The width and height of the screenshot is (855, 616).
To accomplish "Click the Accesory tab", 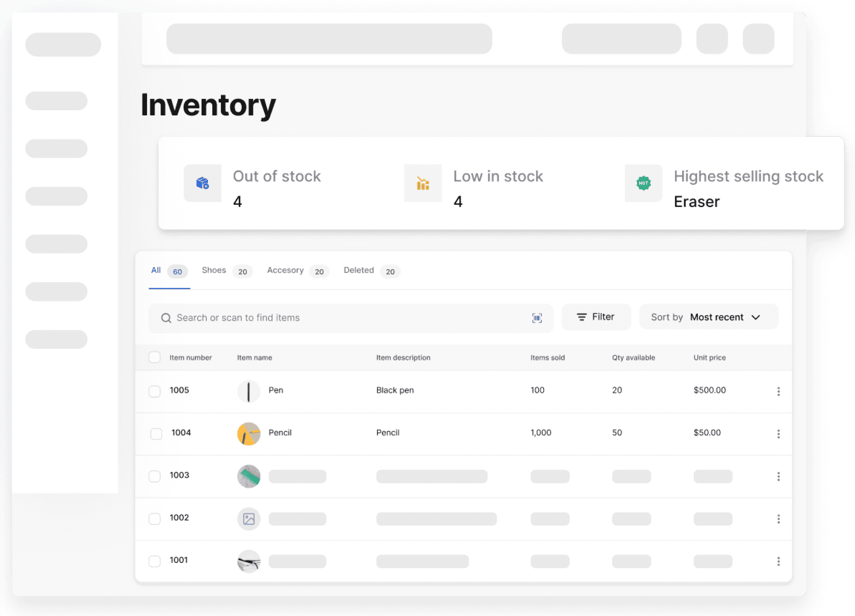I will [x=285, y=270].
